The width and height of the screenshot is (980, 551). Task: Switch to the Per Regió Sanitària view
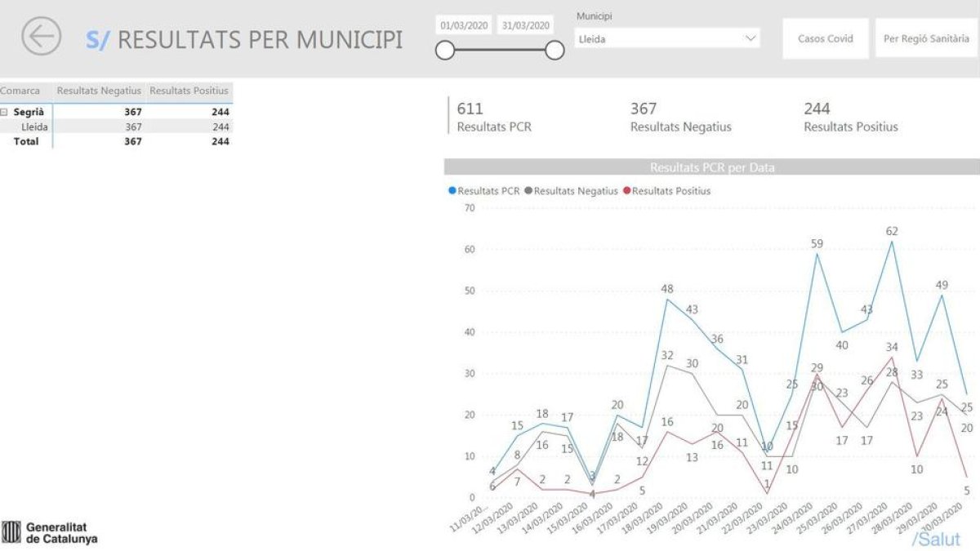tap(924, 38)
